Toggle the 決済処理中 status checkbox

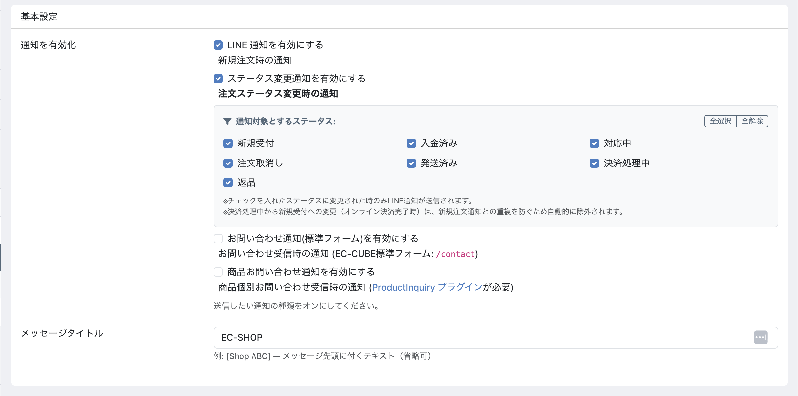coord(594,163)
